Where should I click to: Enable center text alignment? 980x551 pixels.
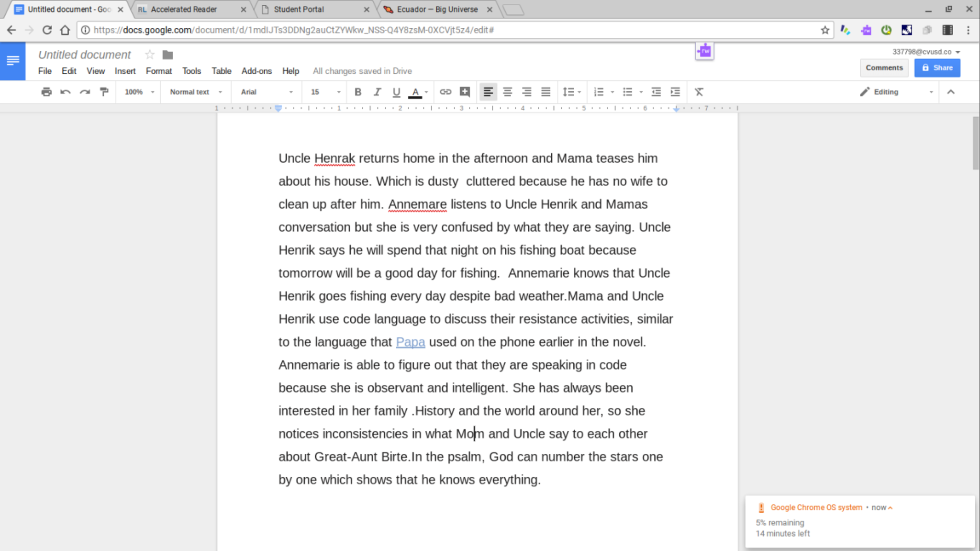(x=507, y=92)
